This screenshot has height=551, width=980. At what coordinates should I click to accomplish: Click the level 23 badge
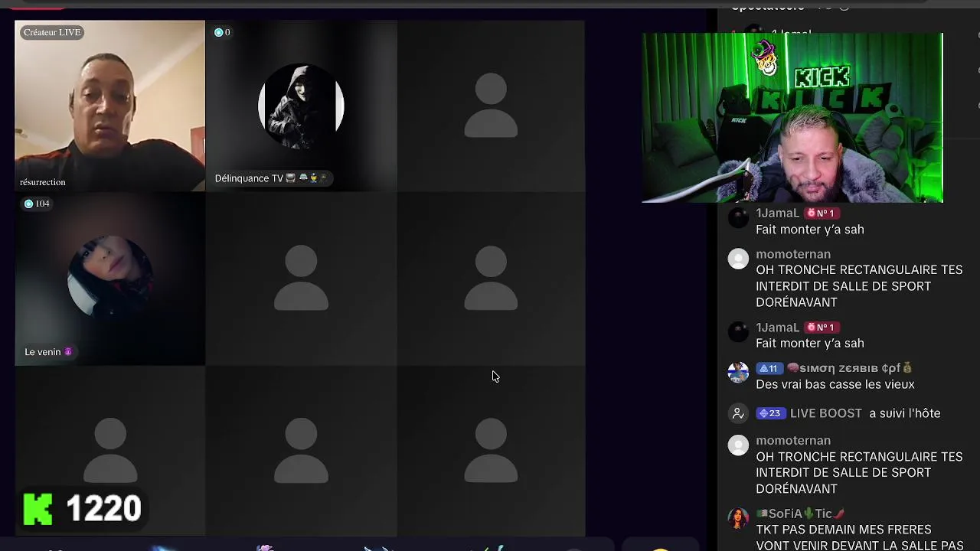771,413
